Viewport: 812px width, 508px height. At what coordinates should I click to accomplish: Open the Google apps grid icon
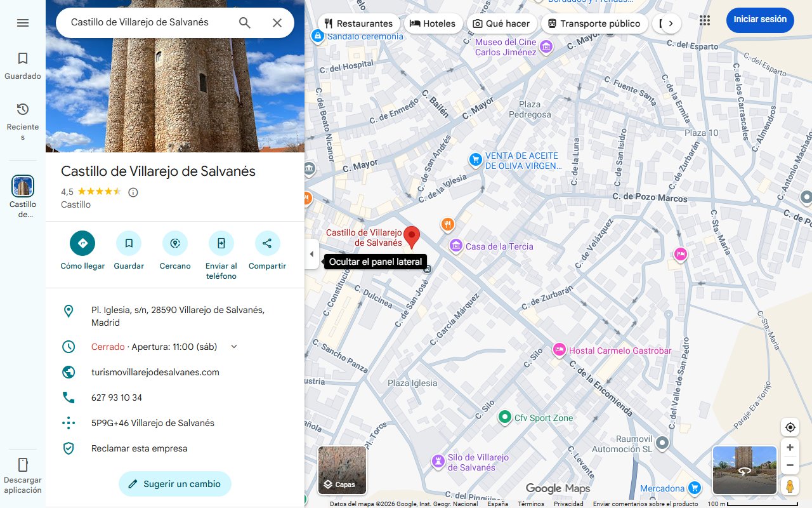tap(704, 20)
